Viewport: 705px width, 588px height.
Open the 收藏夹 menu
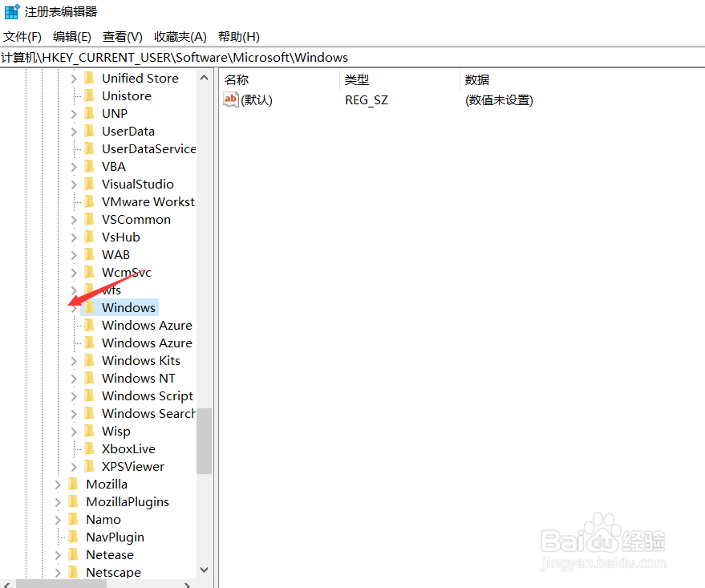click(180, 36)
